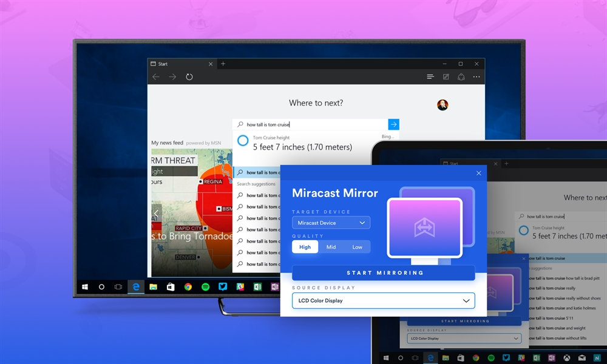This screenshot has width=607, height=364.
Task: Open the Hub panel in Edge
Action: click(430, 76)
